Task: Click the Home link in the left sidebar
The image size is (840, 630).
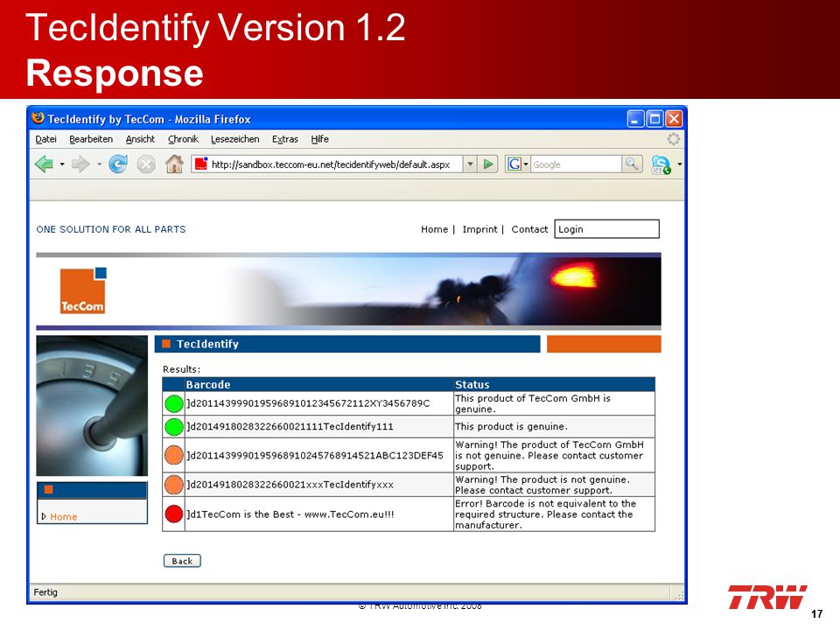Action: point(64,517)
